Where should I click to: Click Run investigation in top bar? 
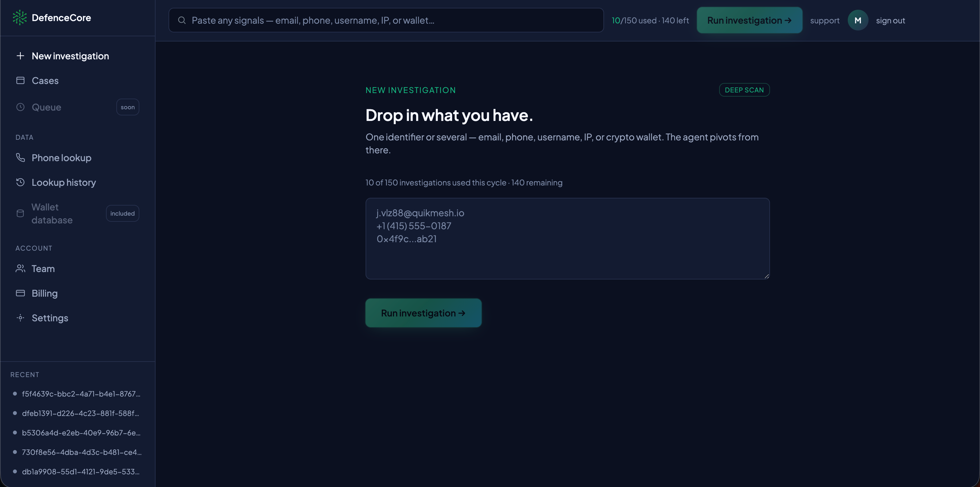[x=750, y=20]
